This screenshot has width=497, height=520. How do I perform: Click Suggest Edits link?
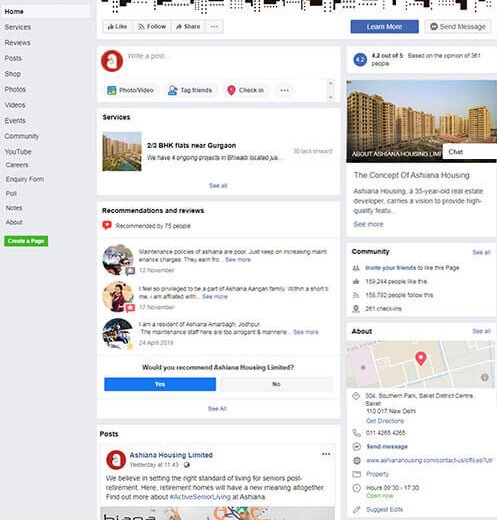coord(384,509)
